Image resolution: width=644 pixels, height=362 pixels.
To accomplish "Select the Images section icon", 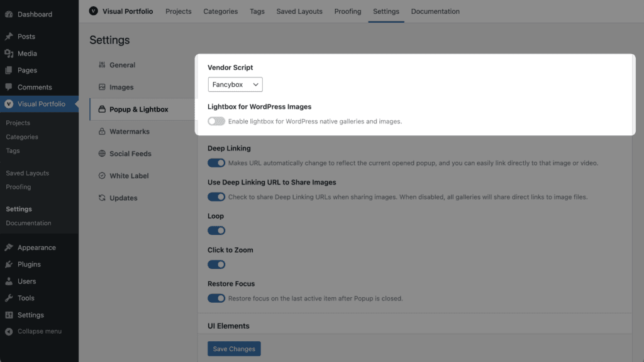I will (102, 87).
